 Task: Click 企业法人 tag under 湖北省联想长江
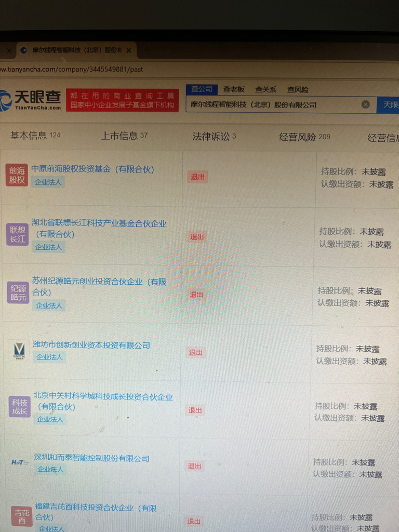point(48,247)
